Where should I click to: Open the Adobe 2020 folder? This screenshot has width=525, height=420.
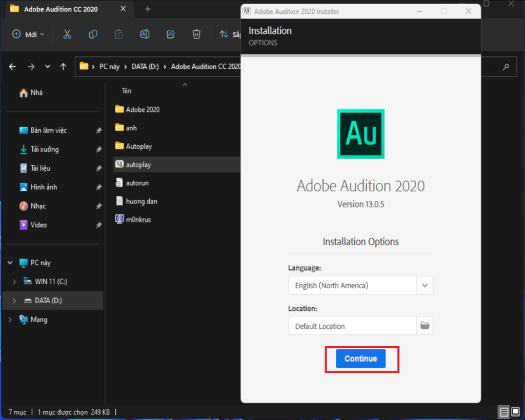[142, 109]
